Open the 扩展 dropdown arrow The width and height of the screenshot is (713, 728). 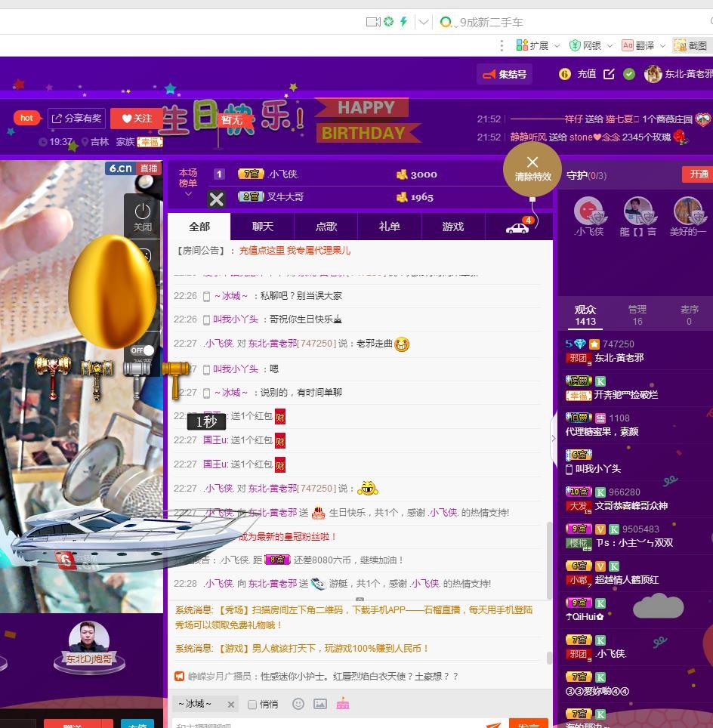[x=557, y=45]
